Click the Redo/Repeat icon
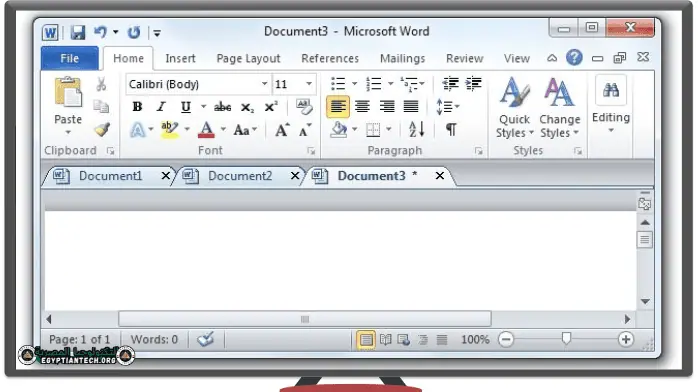 coord(134,32)
